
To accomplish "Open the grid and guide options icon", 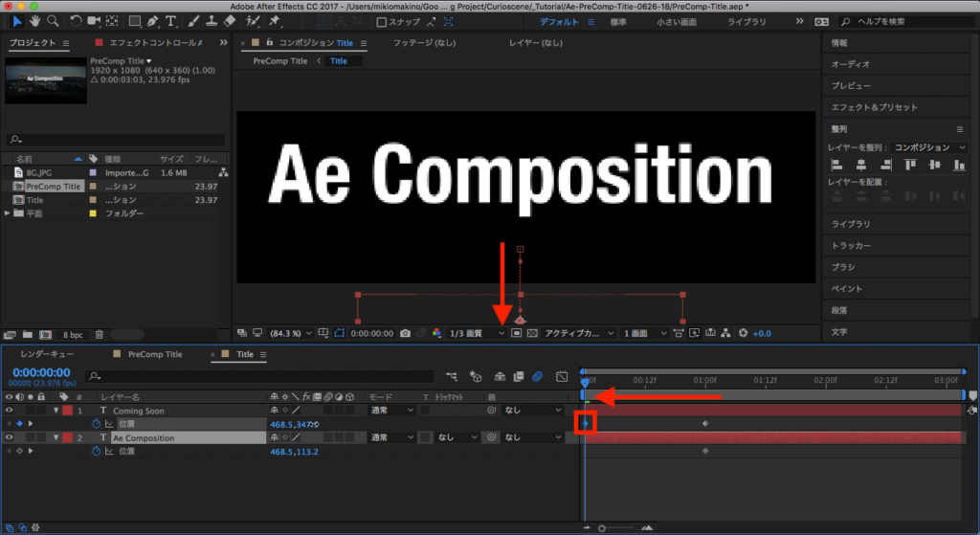I will [323, 333].
